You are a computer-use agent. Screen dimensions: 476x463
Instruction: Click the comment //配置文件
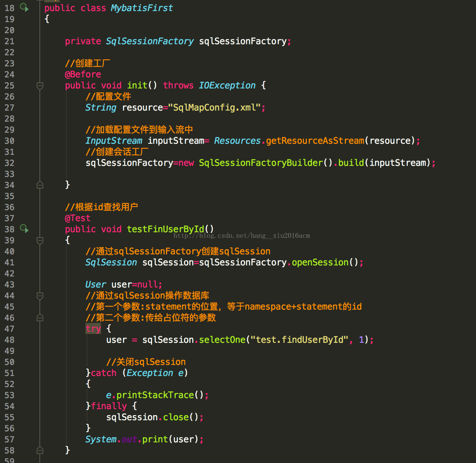108,97
